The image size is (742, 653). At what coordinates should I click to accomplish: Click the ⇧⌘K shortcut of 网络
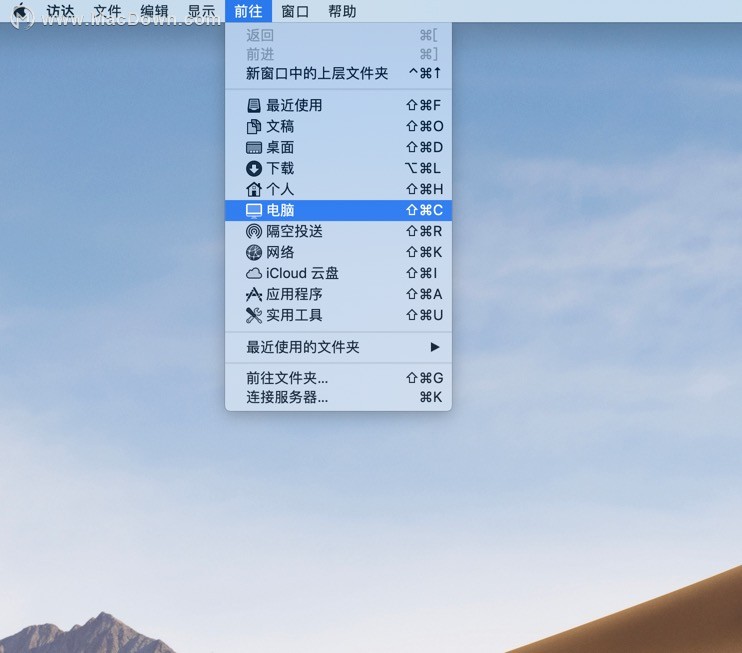click(424, 252)
